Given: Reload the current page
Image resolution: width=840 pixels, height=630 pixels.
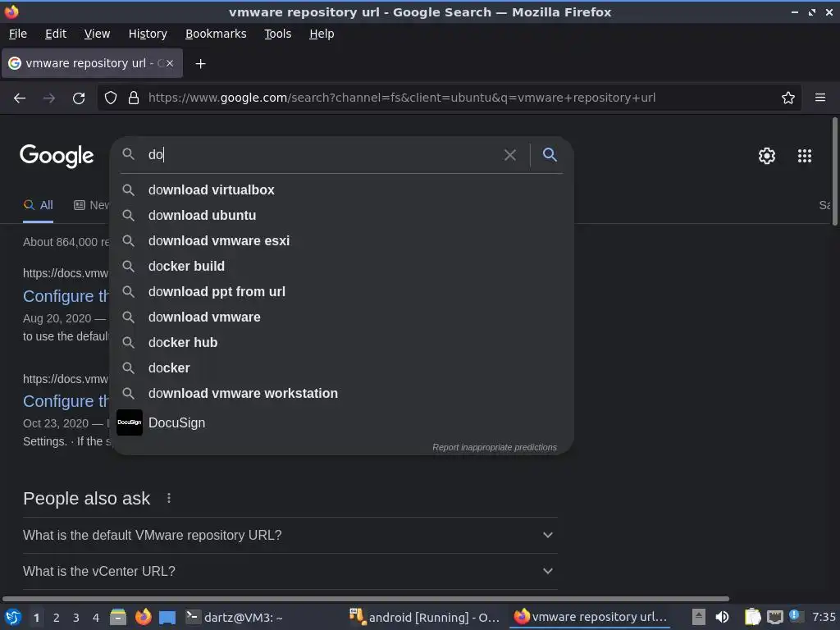Looking at the screenshot, I should [x=79, y=98].
